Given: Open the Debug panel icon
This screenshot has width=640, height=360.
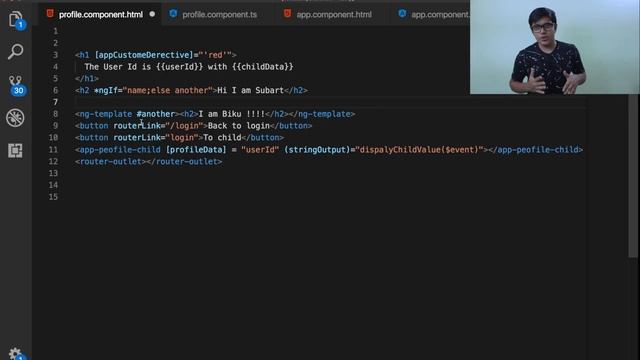Looking at the screenshot, I should (15, 118).
